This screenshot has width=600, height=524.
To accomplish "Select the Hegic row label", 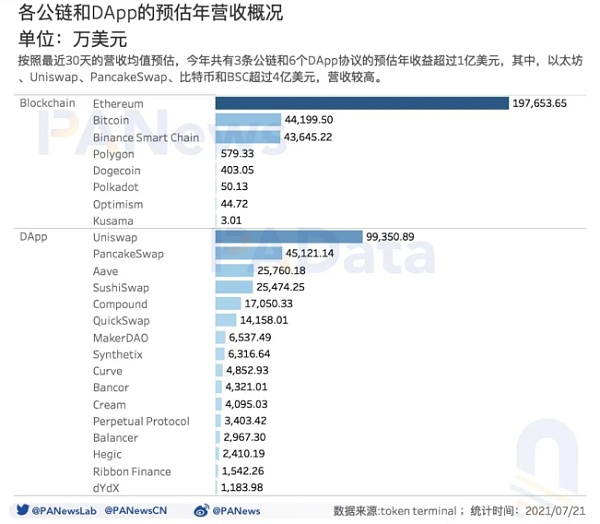I will tap(107, 455).
